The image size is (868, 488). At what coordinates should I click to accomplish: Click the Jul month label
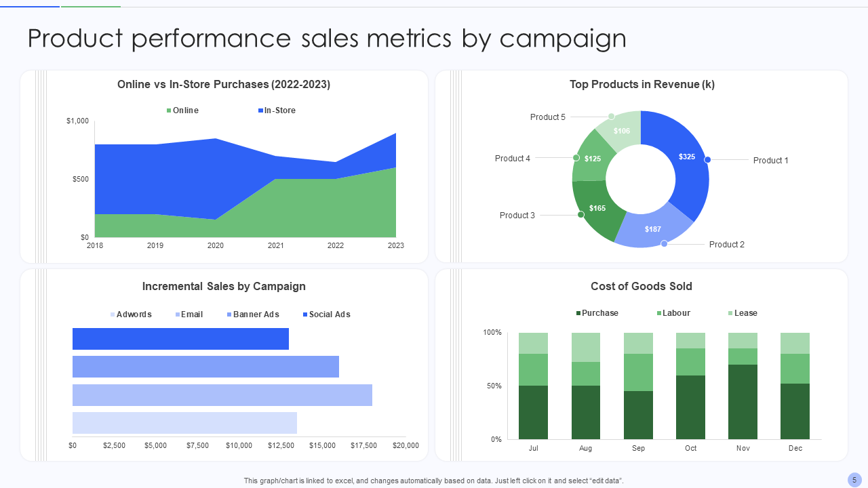click(x=533, y=449)
